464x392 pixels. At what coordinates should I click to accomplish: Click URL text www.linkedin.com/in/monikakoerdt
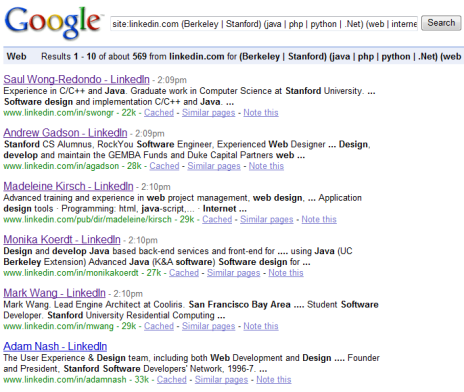point(71,273)
